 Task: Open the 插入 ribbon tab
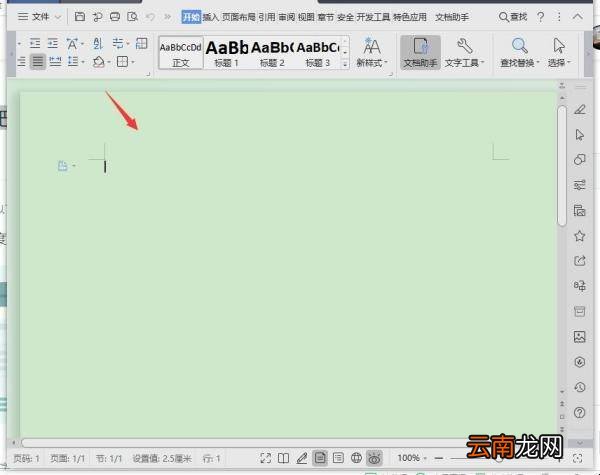[x=210, y=17]
